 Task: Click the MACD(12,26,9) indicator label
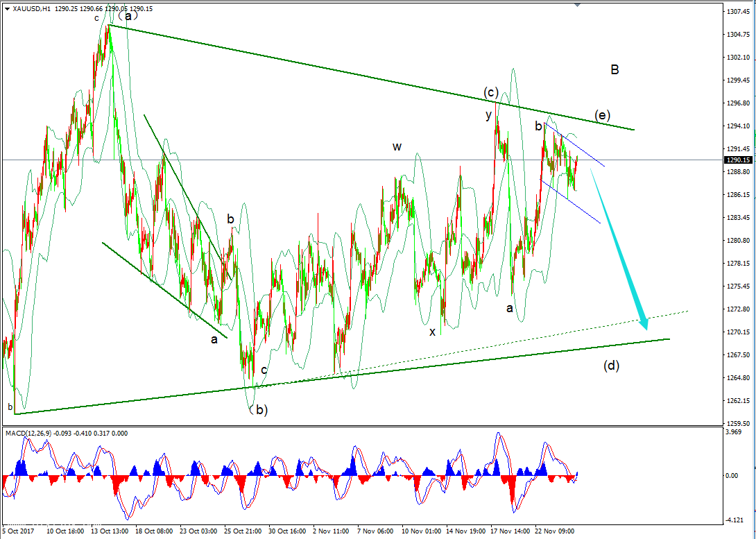click(x=28, y=434)
